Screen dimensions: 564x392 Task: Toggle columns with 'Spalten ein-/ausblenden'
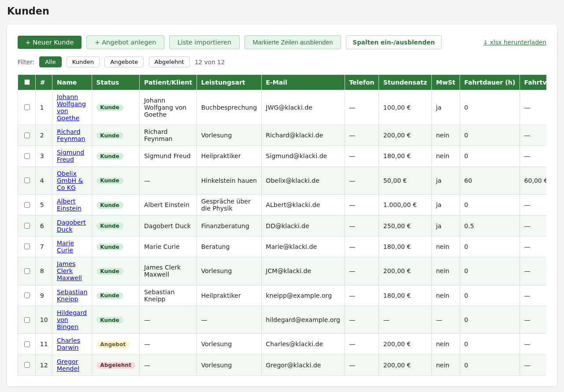click(393, 42)
